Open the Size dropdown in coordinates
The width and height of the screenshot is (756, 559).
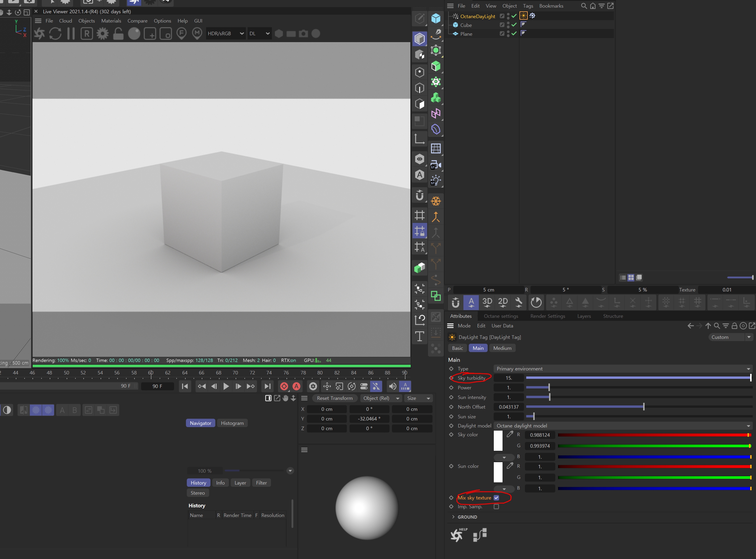[x=419, y=398]
